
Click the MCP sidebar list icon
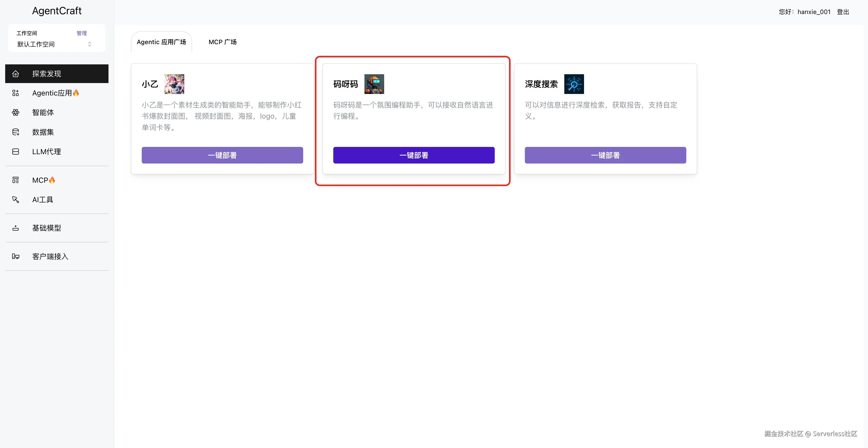tap(16, 180)
